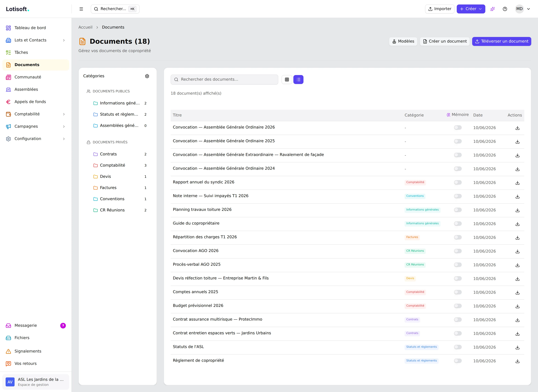The width and height of the screenshot is (538, 392).
Task: Download Comptes annuels 2025 file
Action: (518, 293)
